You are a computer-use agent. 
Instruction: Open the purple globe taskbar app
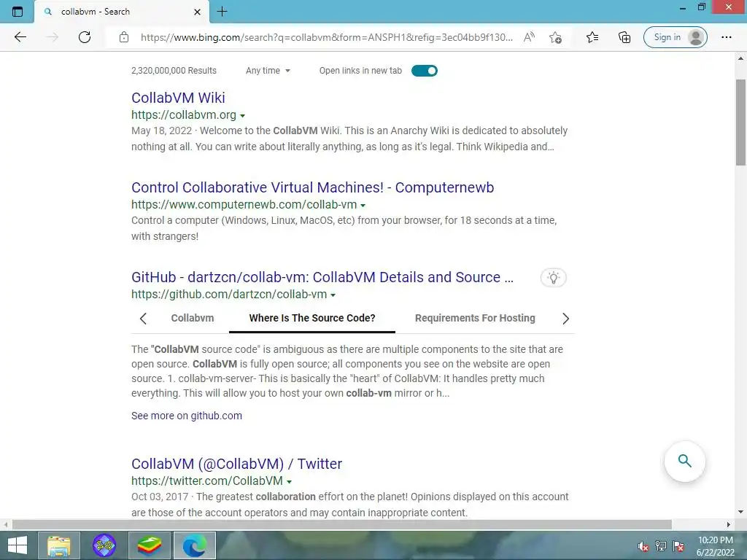104,545
